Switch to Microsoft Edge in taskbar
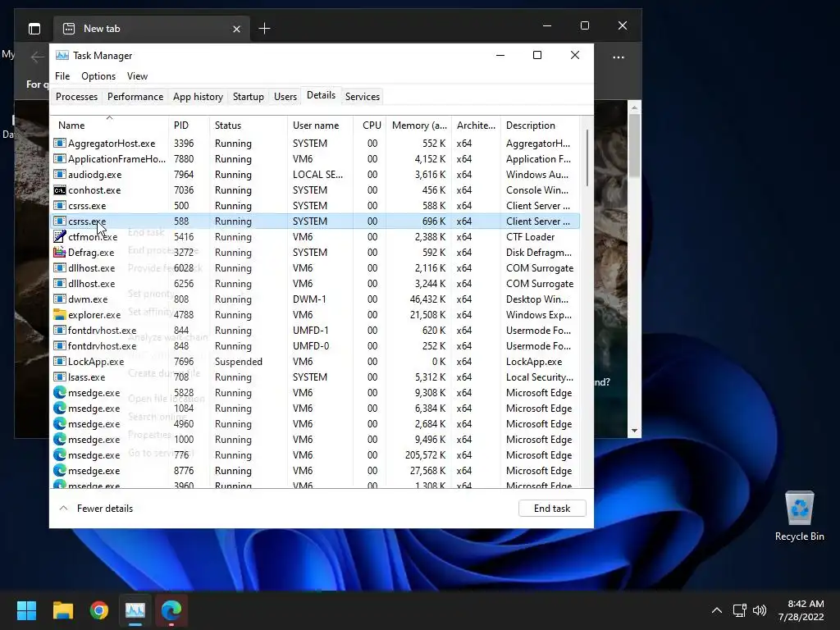 (171, 609)
